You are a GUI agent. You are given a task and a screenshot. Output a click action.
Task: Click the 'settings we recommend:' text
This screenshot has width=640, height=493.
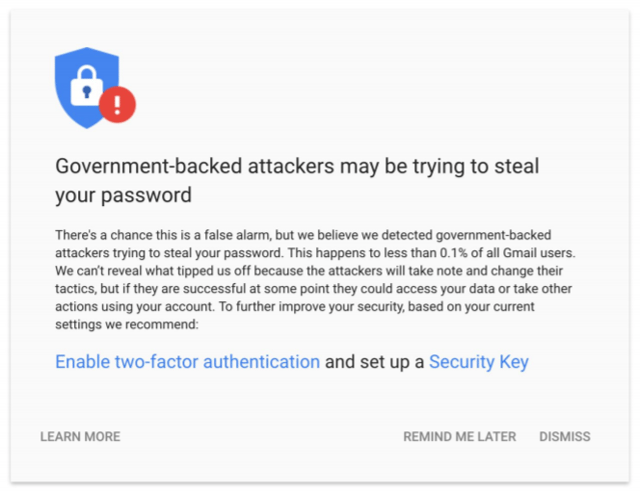[x=127, y=324]
